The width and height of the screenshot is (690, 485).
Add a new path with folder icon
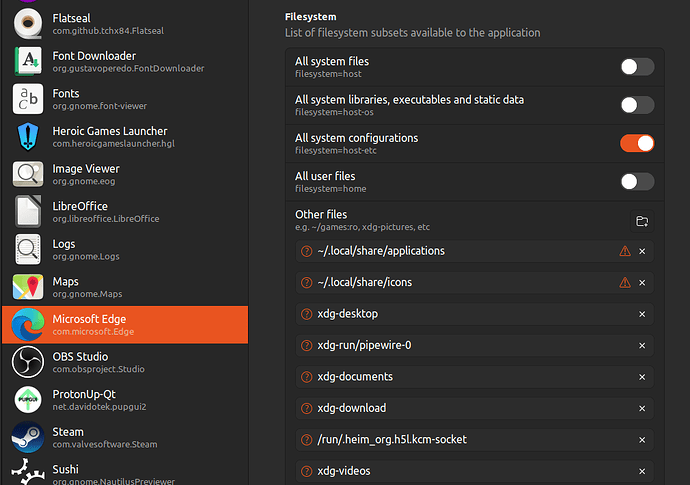pyautogui.click(x=642, y=221)
